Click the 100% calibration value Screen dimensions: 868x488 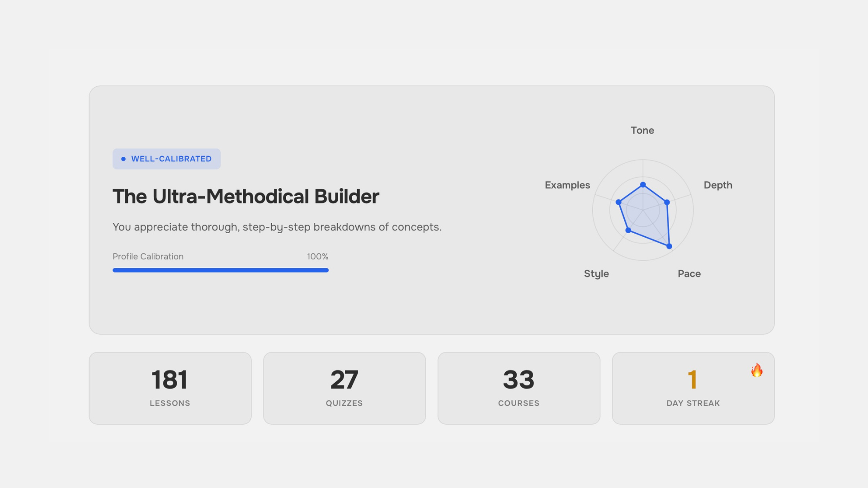[317, 257]
